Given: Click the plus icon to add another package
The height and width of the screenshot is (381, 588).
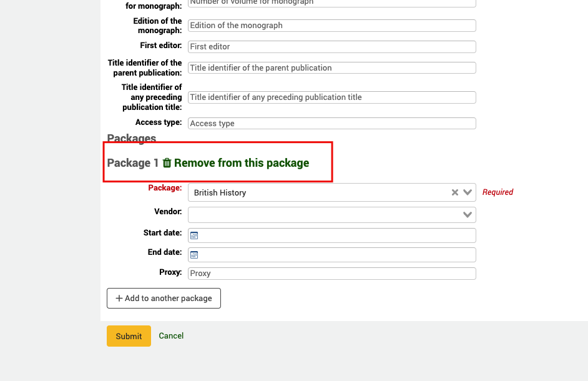Looking at the screenshot, I should point(119,298).
